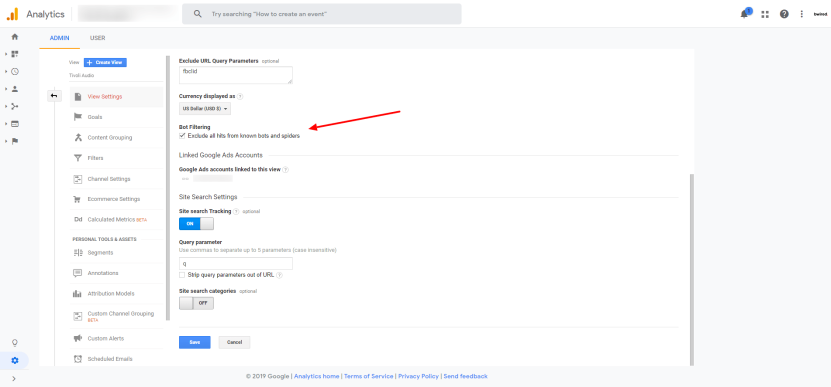Expand Customization arrow in sidebar
Screen dimensions: 831x387
[6, 54]
